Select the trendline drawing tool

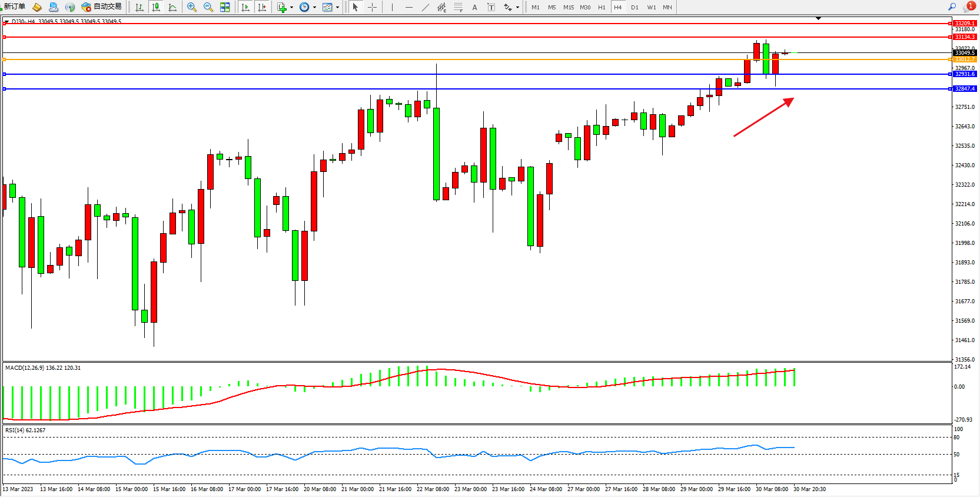pyautogui.click(x=425, y=7)
